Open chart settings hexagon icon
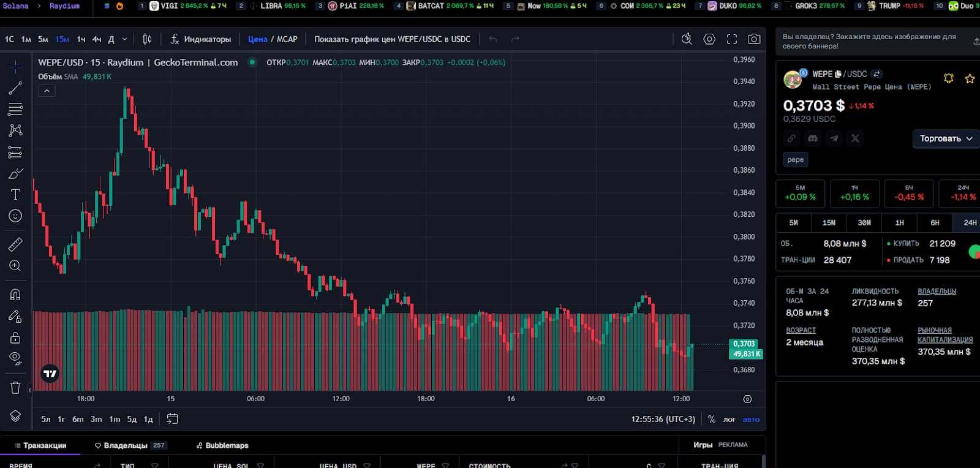The width and height of the screenshot is (980, 468). point(709,39)
